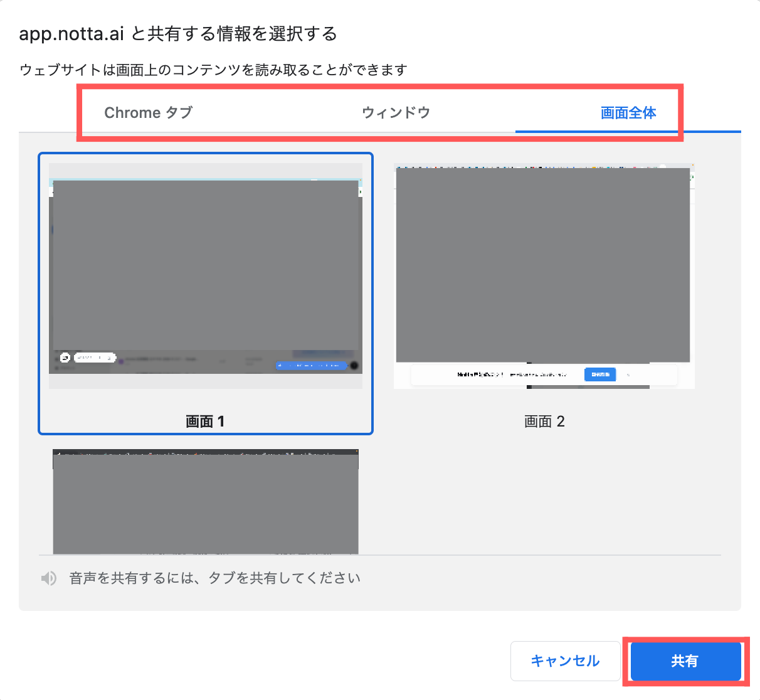Screen dimensions: 760x700
Task: Click the dialog title app.notta.ai と共有する情報を選択する
Action: [178, 33]
